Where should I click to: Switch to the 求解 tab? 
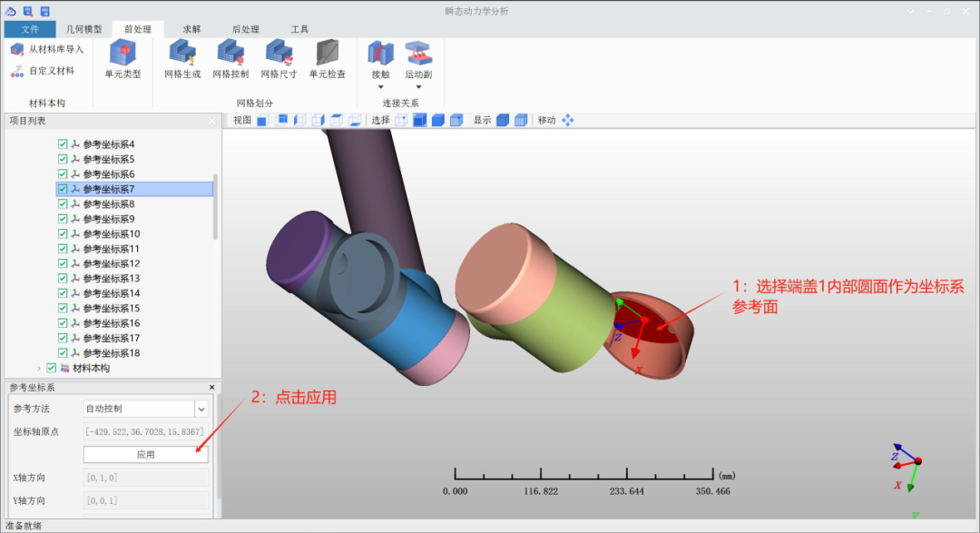(x=191, y=29)
